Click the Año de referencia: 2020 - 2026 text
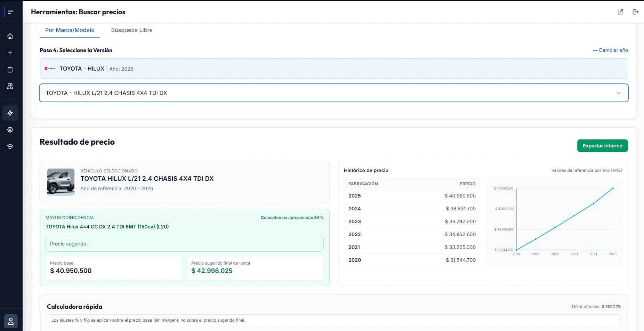Image resolution: width=644 pixels, height=331 pixels. coord(117,188)
